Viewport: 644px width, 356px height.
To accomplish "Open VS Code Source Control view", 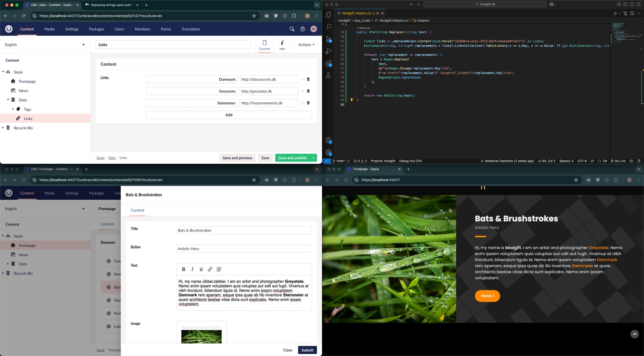I will pyautogui.click(x=328, y=39).
